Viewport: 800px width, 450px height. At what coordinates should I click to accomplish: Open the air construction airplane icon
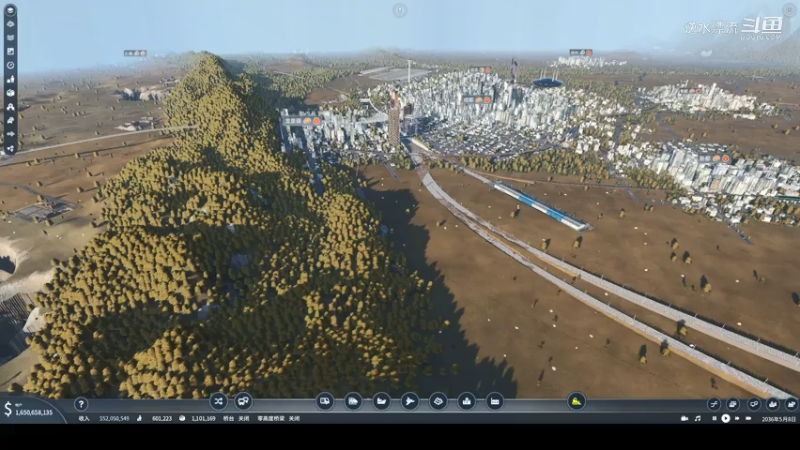409,402
